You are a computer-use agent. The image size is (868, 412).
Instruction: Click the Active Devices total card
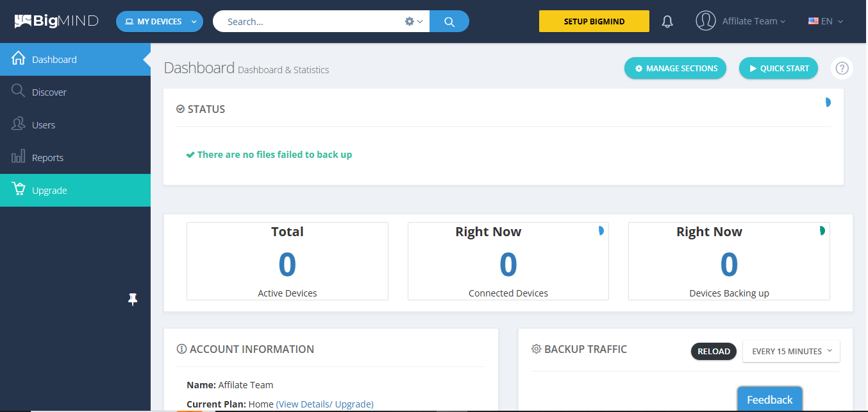tap(287, 261)
